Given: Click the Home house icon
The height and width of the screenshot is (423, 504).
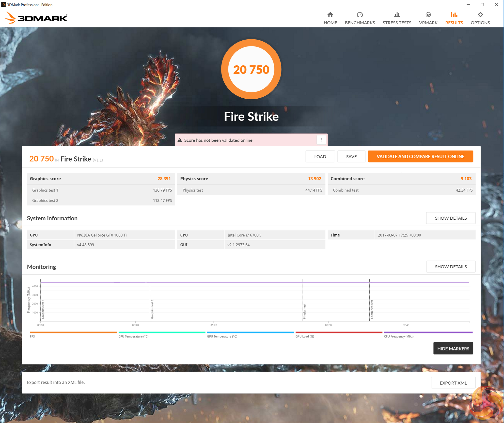Looking at the screenshot, I should (330, 15).
